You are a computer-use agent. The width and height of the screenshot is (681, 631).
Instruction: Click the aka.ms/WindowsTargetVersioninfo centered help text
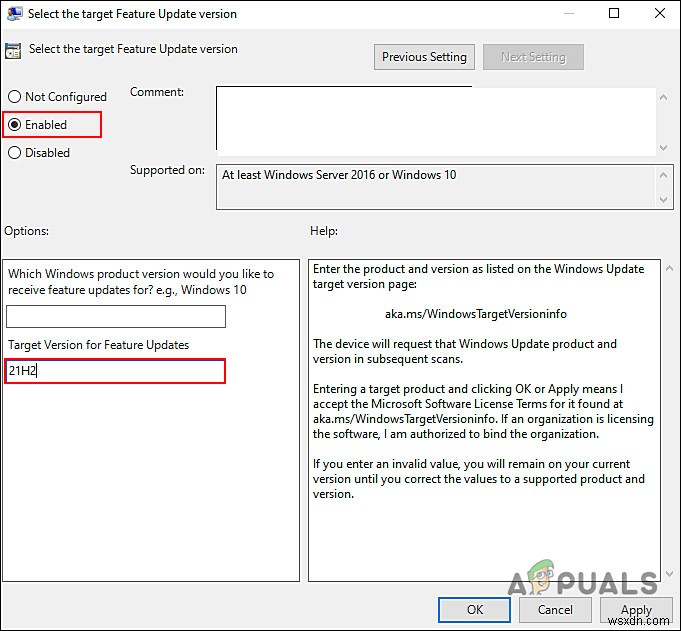tap(476, 314)
